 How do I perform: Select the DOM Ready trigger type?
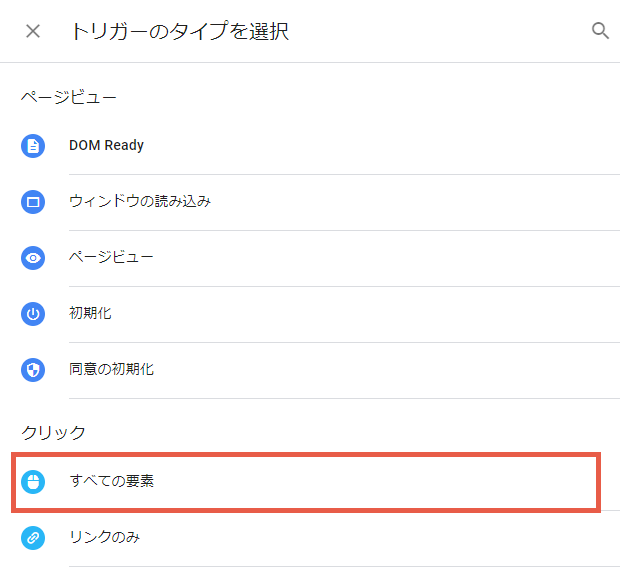pos(106,146)
